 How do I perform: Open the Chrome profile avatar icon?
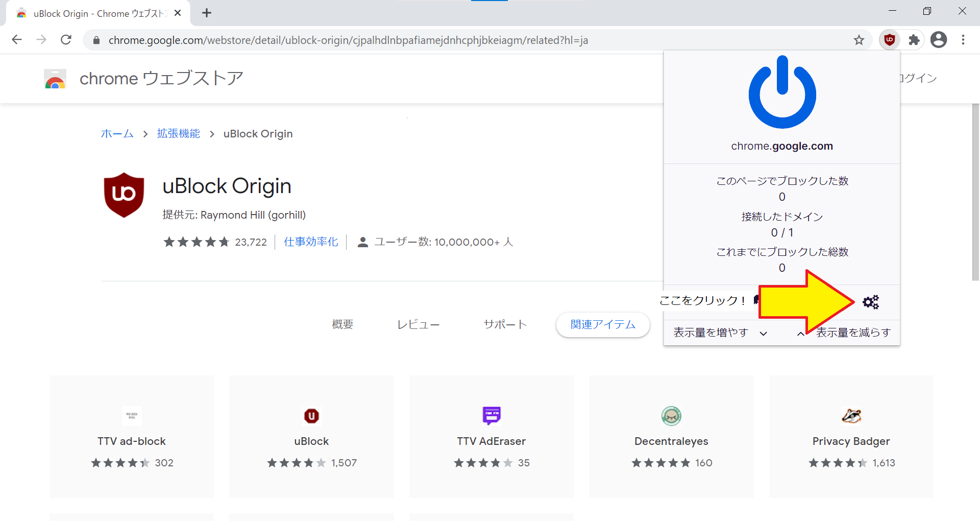point(939,40)
